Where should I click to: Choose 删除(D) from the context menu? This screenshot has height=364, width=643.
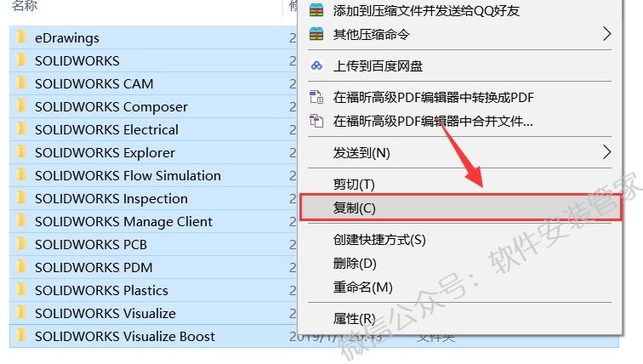tap(355, 263)
